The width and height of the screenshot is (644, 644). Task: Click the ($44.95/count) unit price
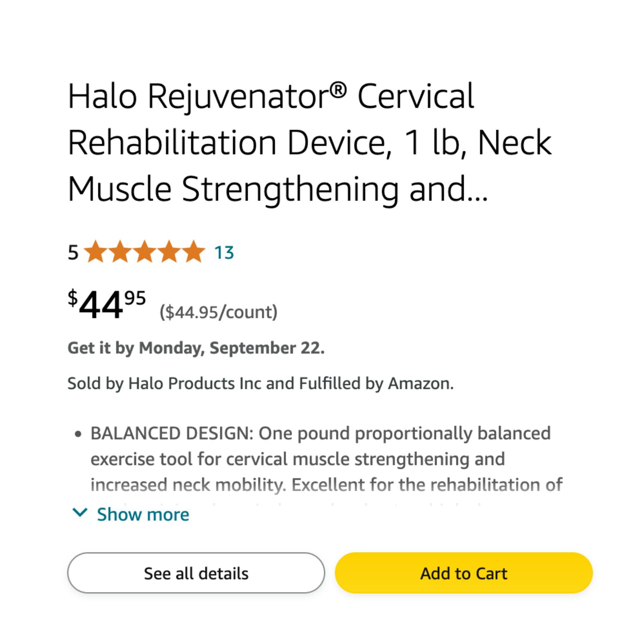[219, 312]
